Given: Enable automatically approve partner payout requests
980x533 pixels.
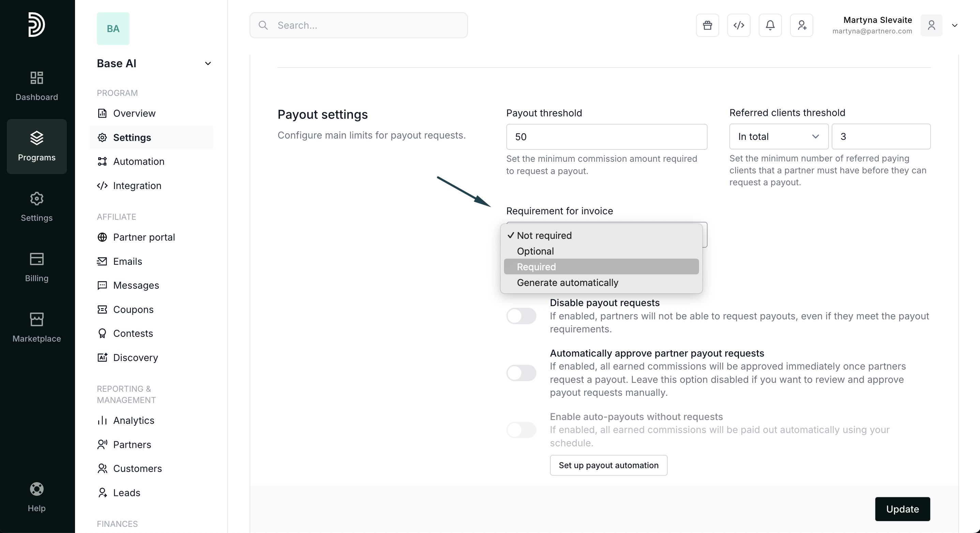Looking at the screenshot, I should [521, 373].
